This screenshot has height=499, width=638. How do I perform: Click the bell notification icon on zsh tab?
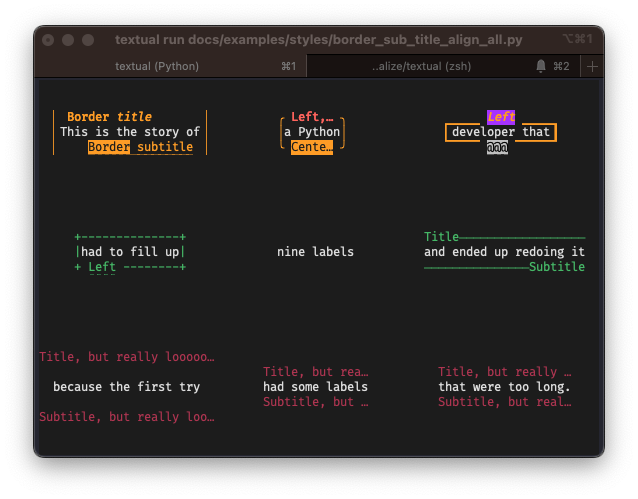(540, 66)
